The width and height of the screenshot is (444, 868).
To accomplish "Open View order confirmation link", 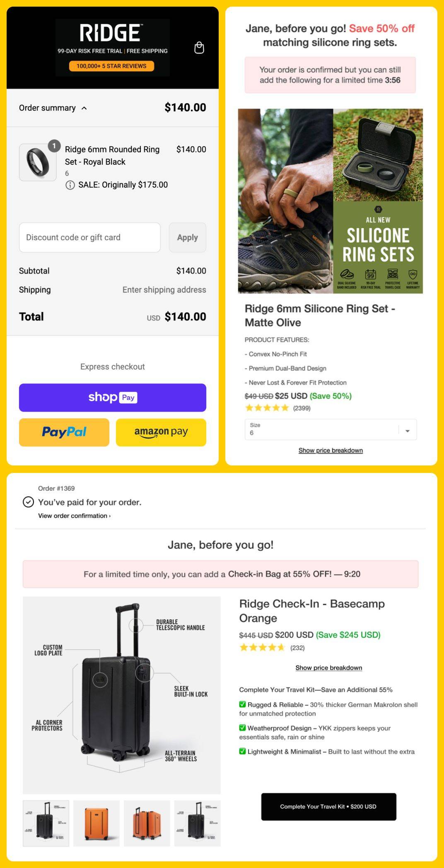I will (75, 516).
